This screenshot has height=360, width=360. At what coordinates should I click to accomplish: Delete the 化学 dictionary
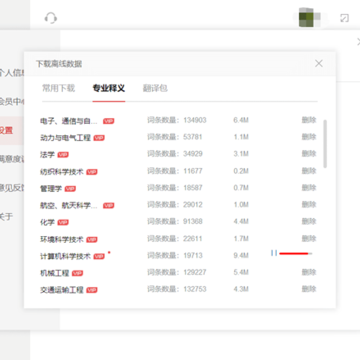pyautogui.click(x=309, y=221)
